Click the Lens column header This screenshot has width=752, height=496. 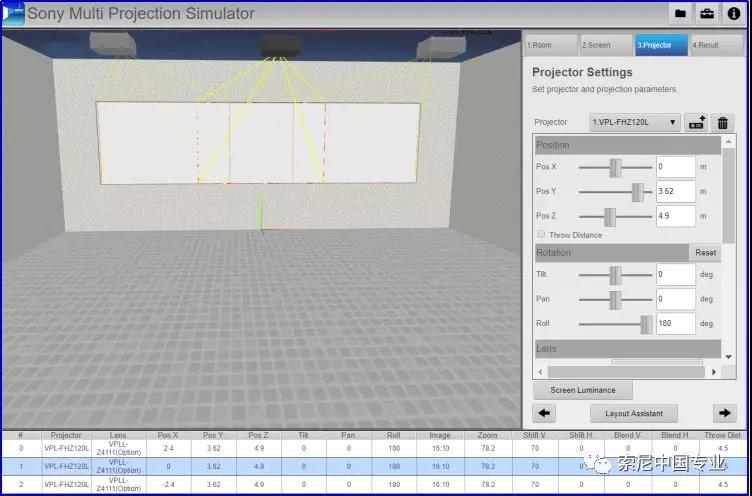(x=118, y=435)
